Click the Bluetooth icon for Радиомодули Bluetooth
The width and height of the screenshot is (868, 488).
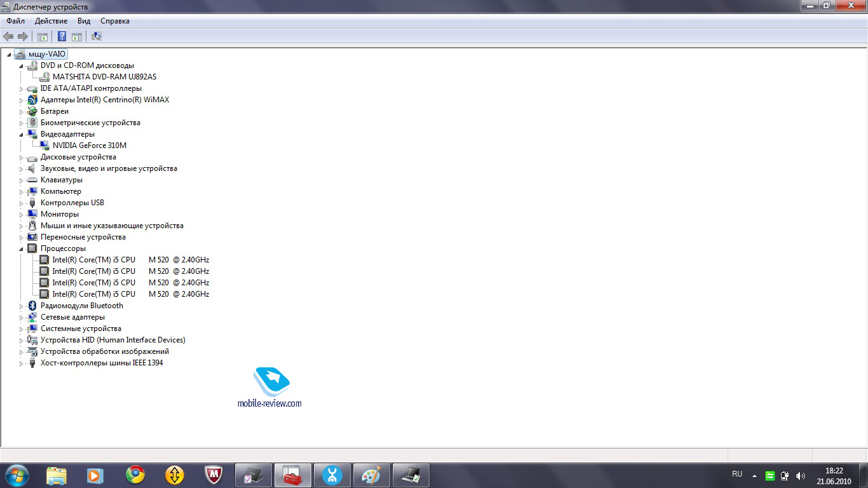coord(32,306)
